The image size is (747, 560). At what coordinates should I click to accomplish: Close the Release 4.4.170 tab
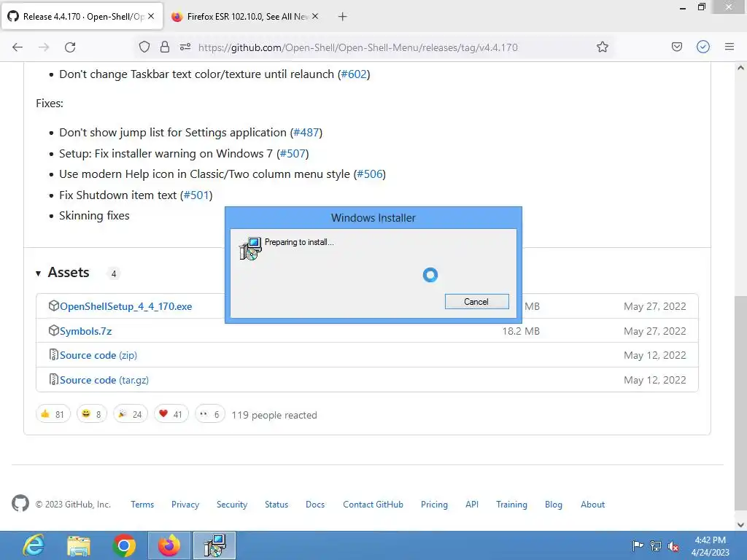pos(151,16)
